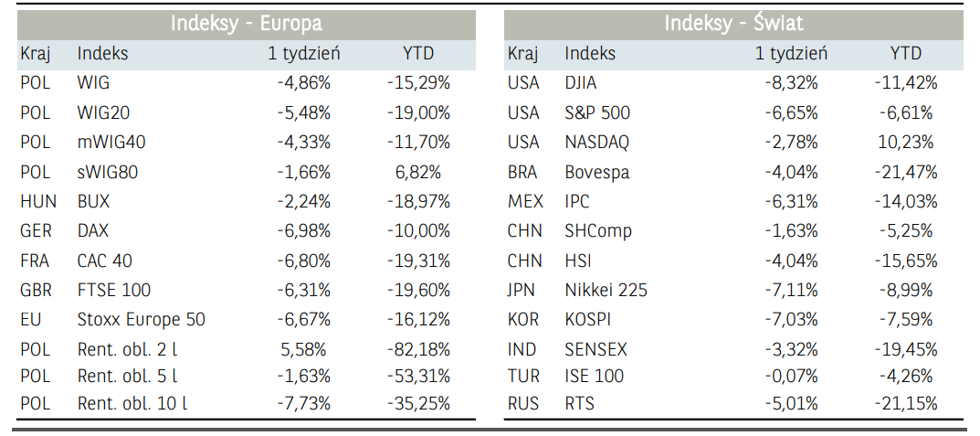Select the Stoxx Europe 50 index name
This screenshot has height=436, width=980.
[x=142, y=320]
